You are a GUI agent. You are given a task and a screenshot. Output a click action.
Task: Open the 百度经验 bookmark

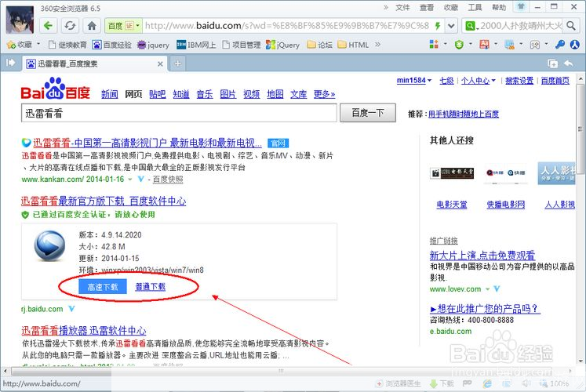[x=112, y=45]
